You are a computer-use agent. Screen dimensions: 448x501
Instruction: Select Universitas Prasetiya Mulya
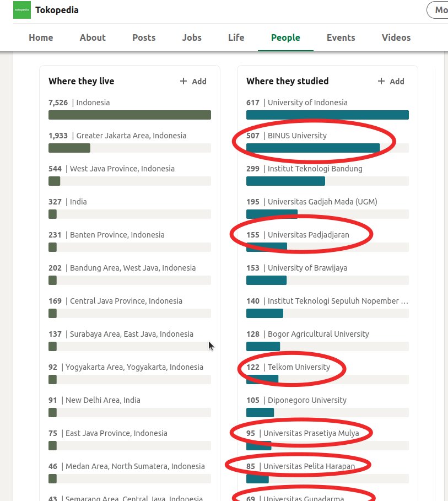327,441
